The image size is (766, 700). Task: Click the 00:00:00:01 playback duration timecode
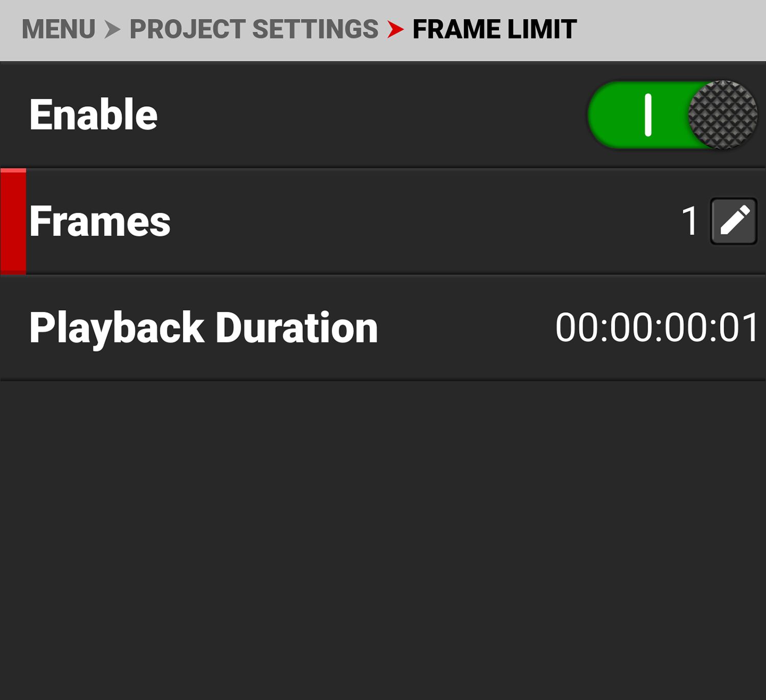point(657,328)
